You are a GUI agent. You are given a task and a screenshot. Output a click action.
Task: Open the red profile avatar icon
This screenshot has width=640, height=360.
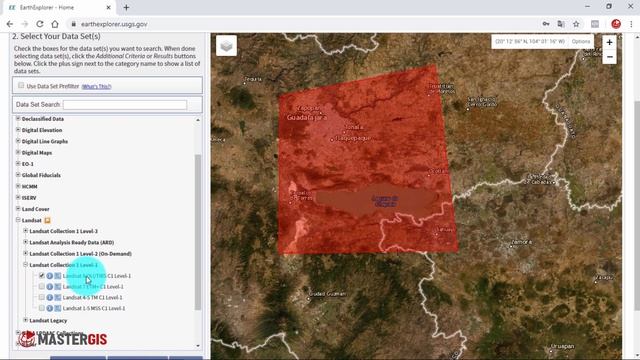616,24
